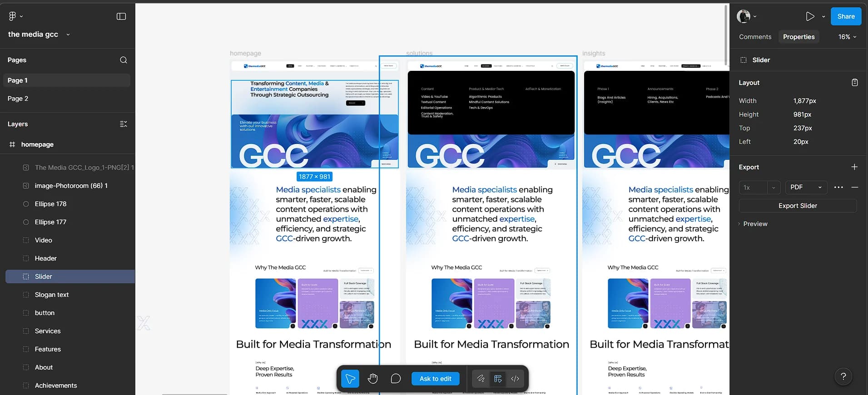Click the ellipse icon of Ellipse 177
This screenshot has width=868, height=395.
tap(26, 222)
